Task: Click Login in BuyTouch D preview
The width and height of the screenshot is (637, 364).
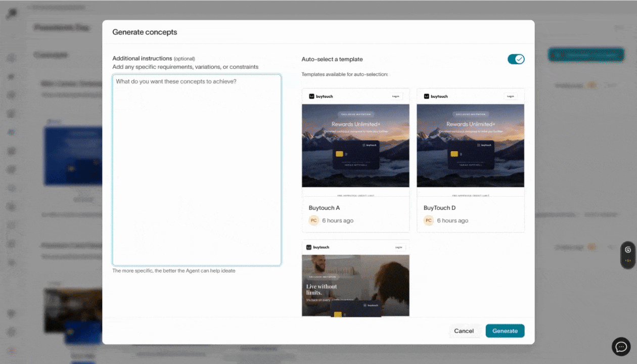Action: tap(510, 96)
